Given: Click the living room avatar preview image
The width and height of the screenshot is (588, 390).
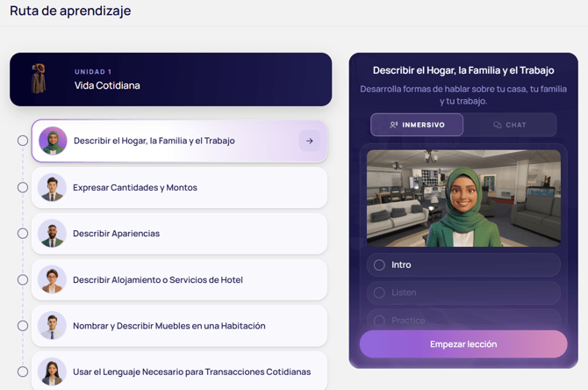Looking at the screenshot, I should (463, 199).
